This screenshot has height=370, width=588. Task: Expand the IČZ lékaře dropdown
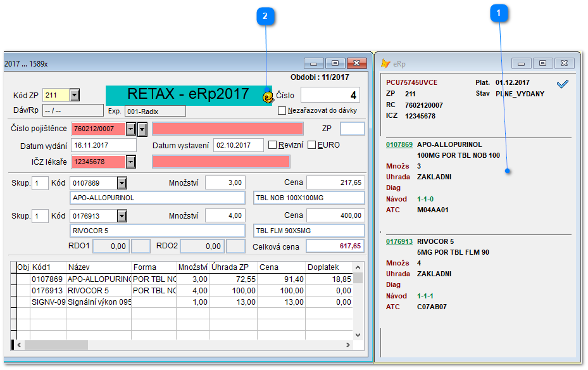tap(130, 162)
